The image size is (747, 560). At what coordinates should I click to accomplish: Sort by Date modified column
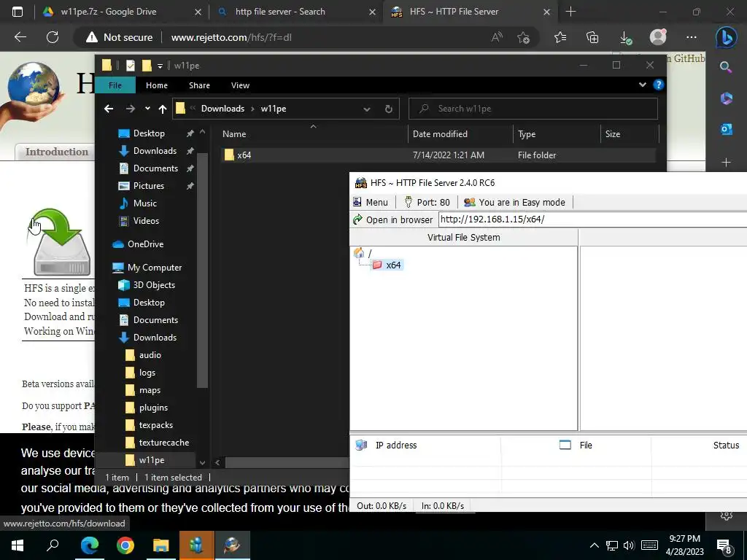click(460, 134)
